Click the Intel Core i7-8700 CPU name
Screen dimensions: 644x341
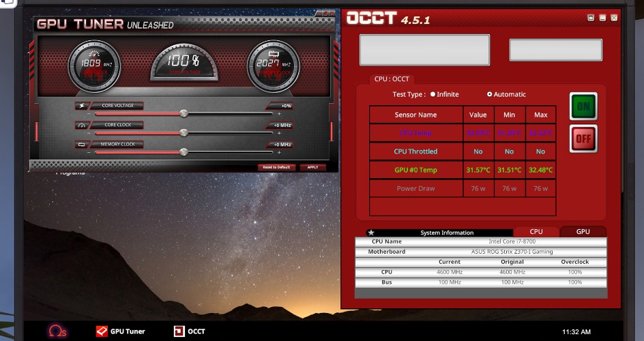(512, 241)
